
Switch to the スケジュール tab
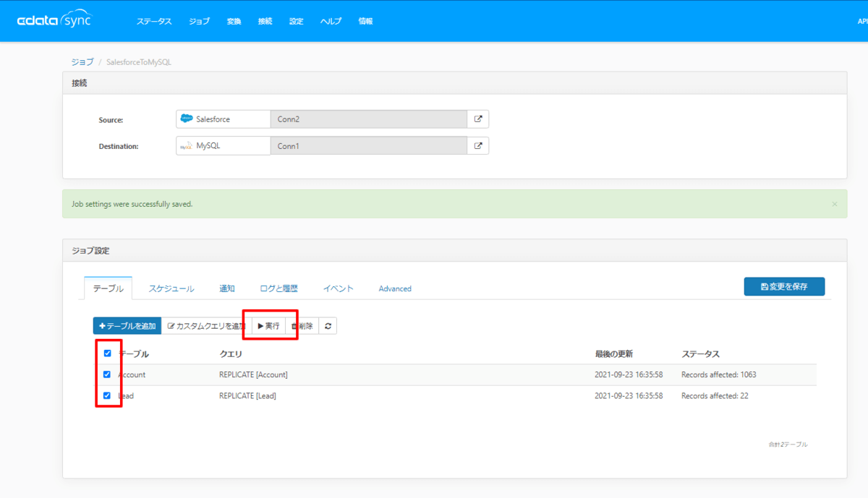[x=171, y=288]
